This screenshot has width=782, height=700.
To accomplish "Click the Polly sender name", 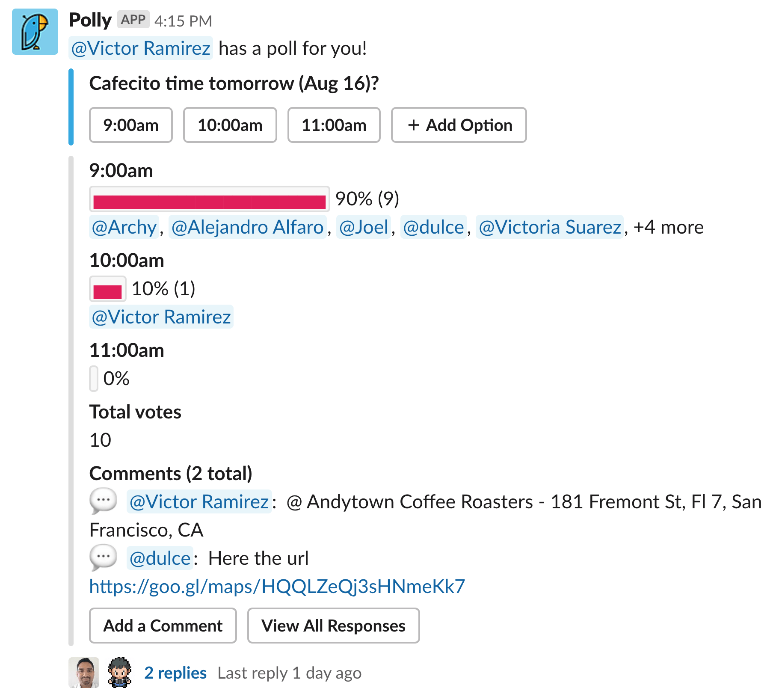I will (x=90, y=20).
